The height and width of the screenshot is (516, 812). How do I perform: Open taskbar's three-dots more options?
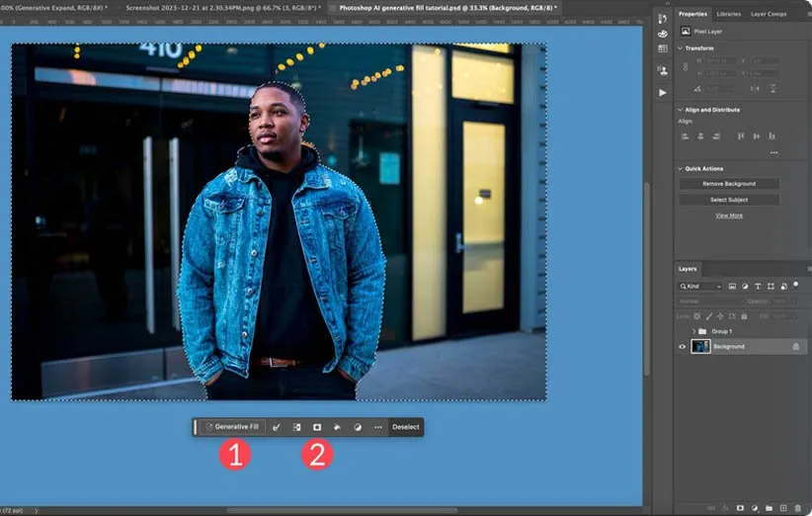coord(377,427)
